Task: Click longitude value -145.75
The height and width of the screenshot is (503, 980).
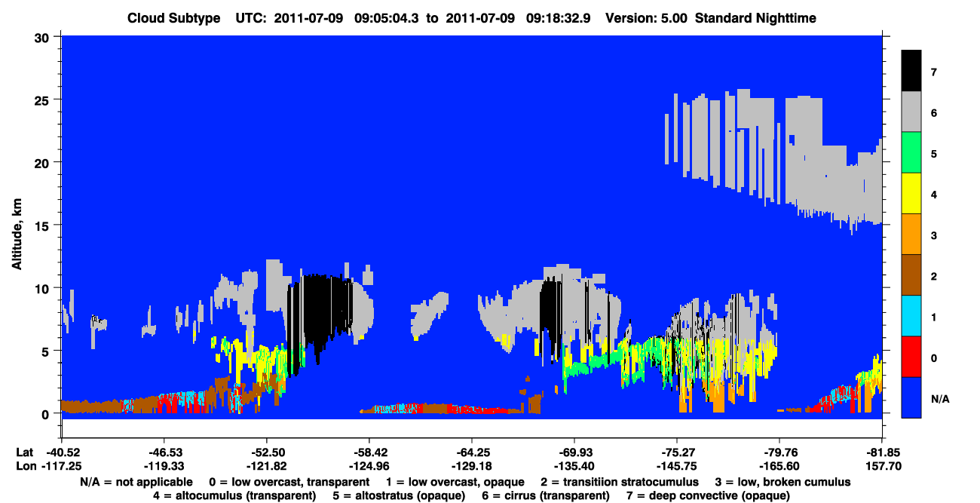Action: [677, 467]
